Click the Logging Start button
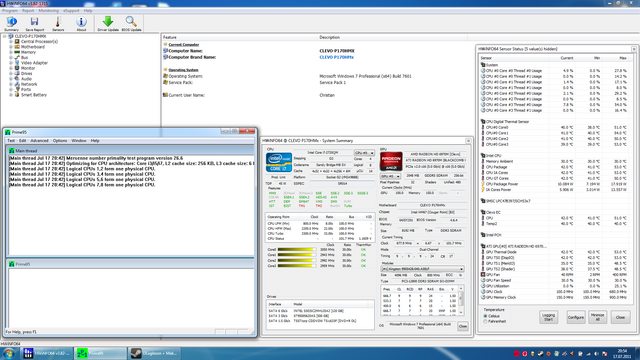 548,317
